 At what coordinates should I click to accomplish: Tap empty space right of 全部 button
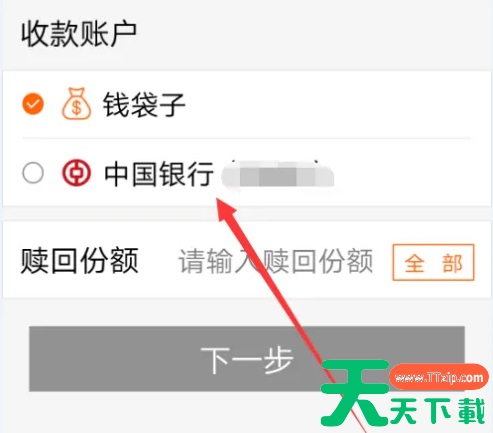[x=482, y=262]
